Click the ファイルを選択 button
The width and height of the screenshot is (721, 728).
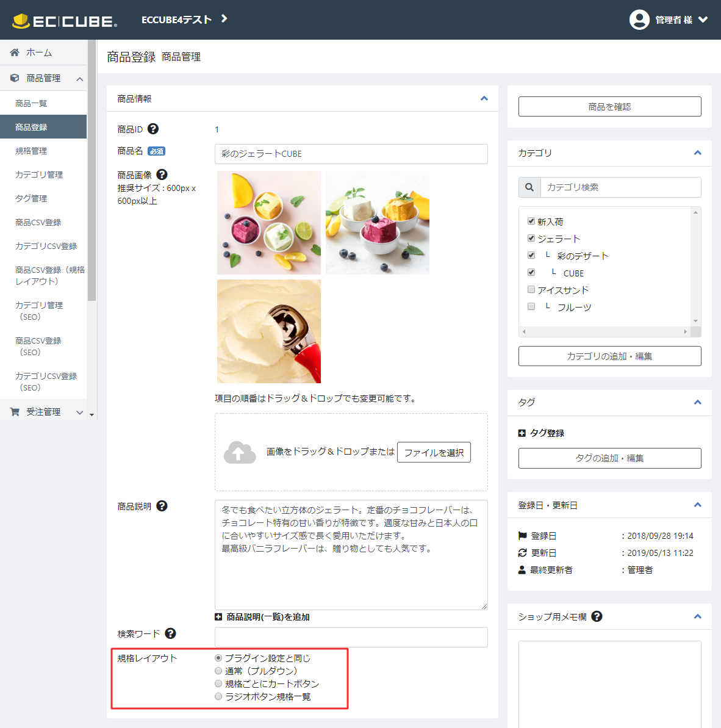click(x=434, y=452)
